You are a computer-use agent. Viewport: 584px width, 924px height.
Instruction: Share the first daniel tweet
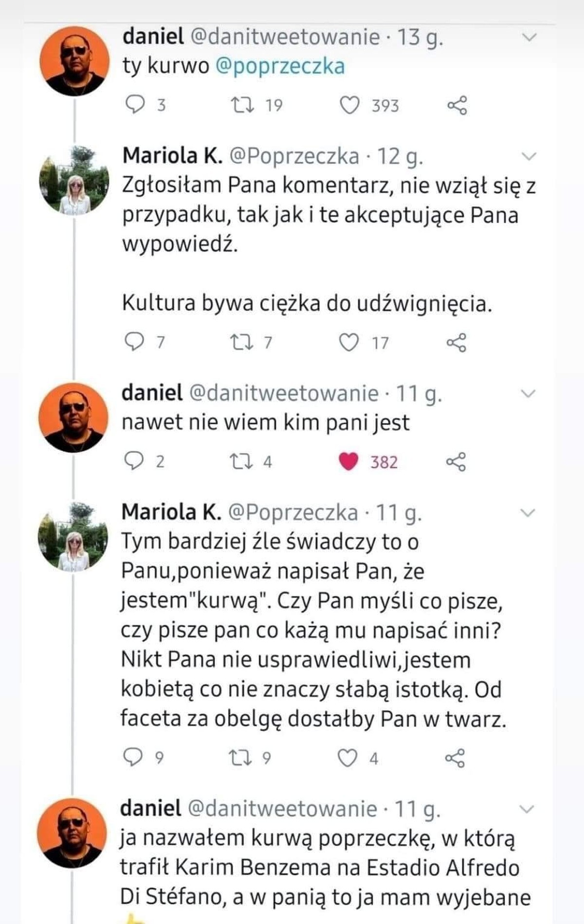(x=456, y=105)
